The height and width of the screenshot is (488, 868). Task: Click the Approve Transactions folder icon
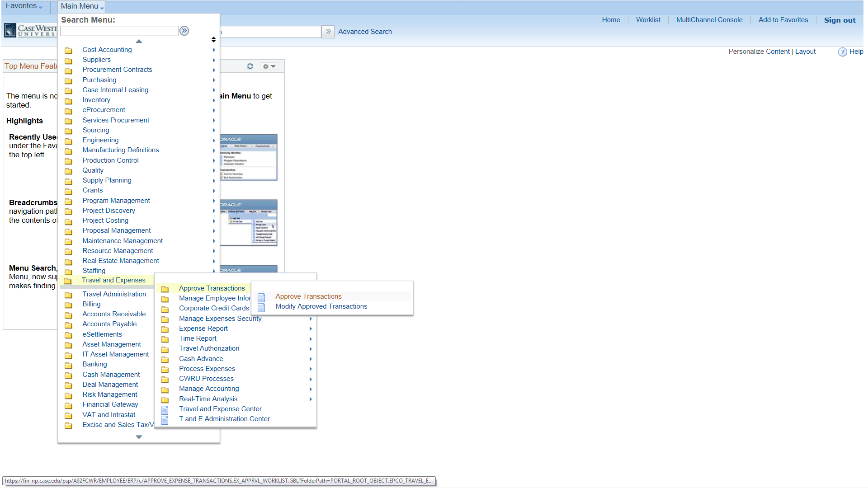coord(165,288)
